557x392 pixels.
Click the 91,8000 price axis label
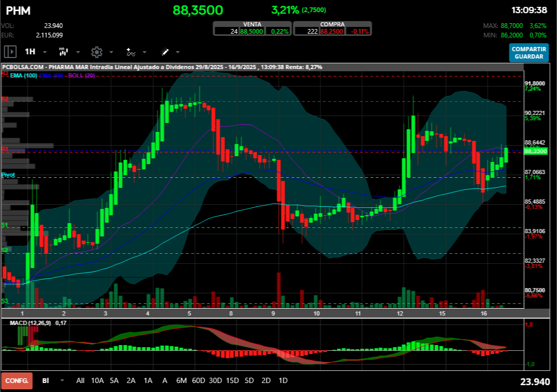coord(535,83)
